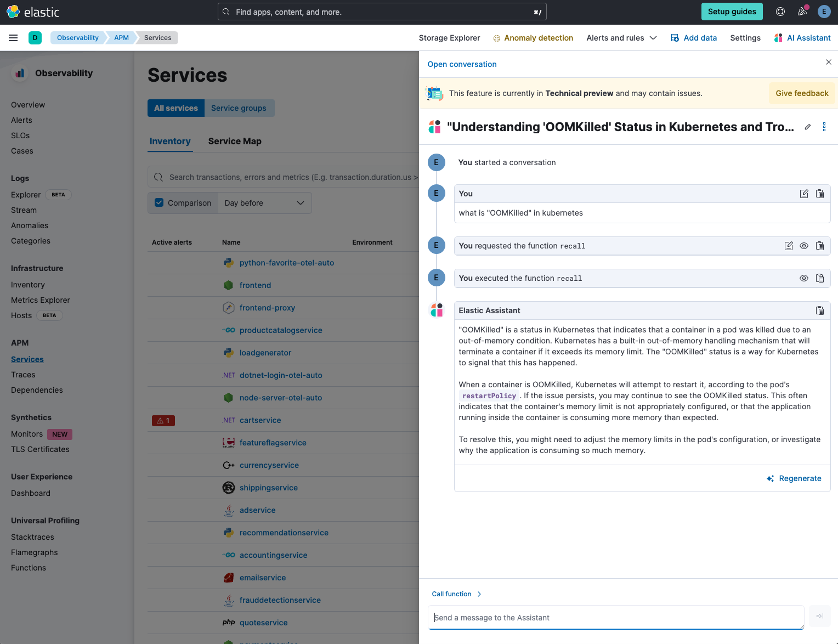838x644 pixels.
Task: Open the hamburger navigation menu
Action: coord(13,38)
